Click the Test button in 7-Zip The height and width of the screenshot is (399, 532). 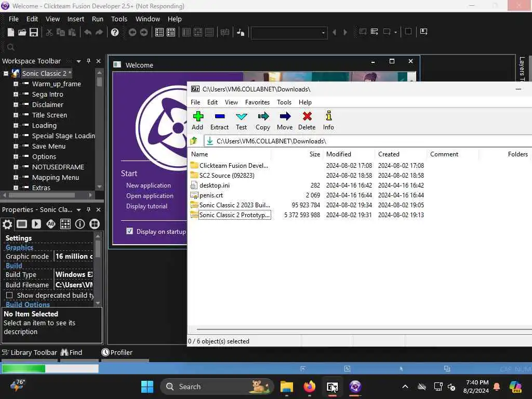pos(241,121)
